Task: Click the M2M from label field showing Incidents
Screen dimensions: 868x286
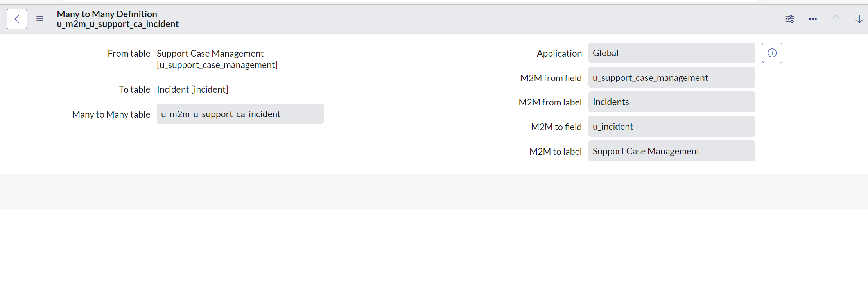Action: coord(671,102)
